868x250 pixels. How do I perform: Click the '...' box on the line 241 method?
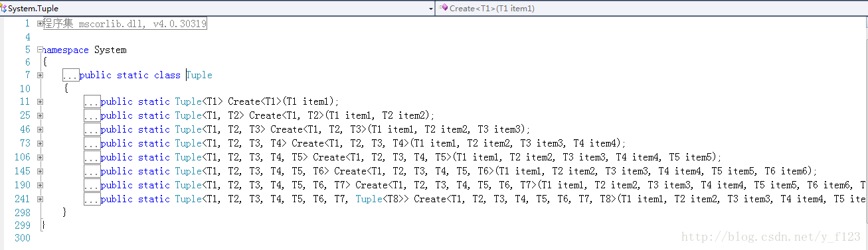(92, 199)
